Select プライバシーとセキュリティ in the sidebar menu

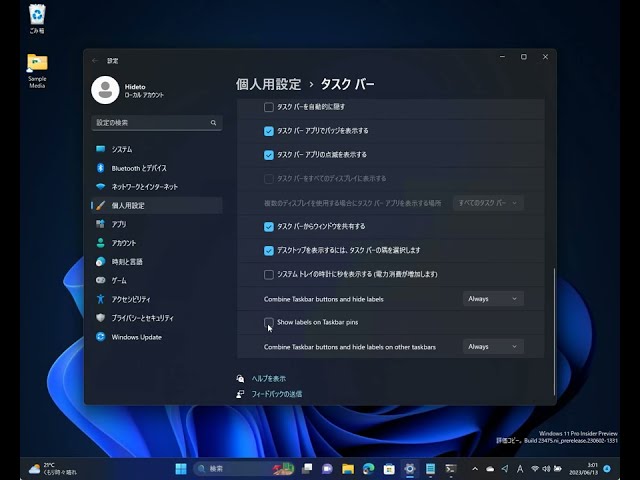(149, 318)
